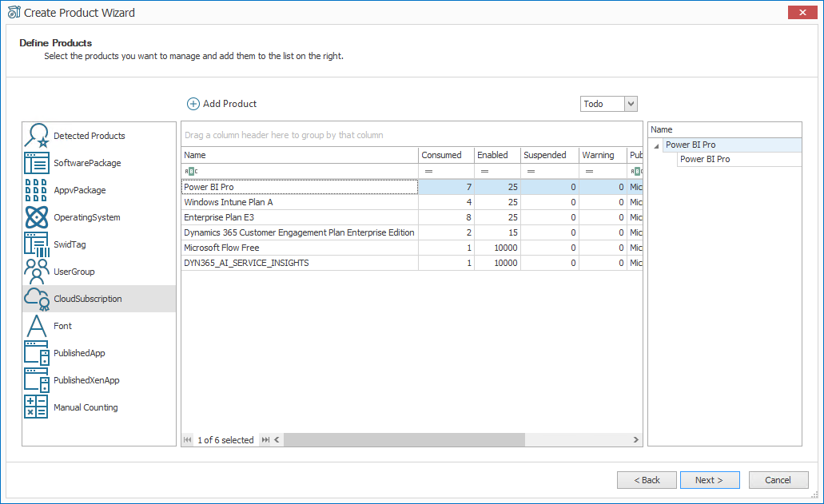This screenshot has height=504, width=824.
Task: Select the Power BI Pro grid row
Action: (x=412, y=187)
